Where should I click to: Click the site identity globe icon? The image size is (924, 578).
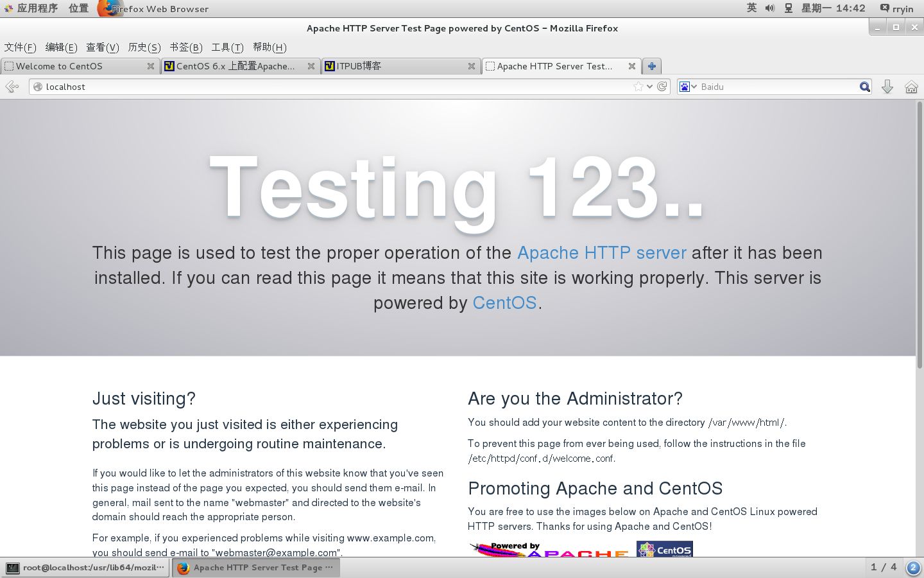tap(37, 87)
